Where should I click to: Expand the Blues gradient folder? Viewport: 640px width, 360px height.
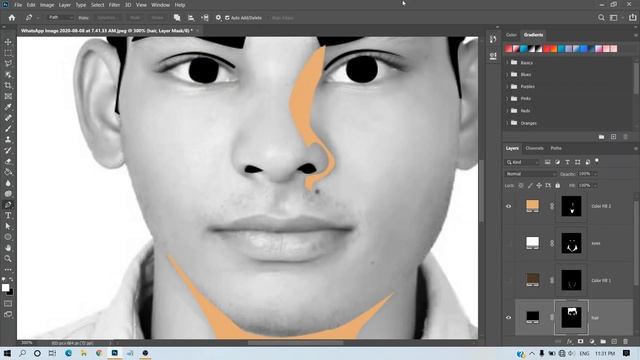coord(507,74)
